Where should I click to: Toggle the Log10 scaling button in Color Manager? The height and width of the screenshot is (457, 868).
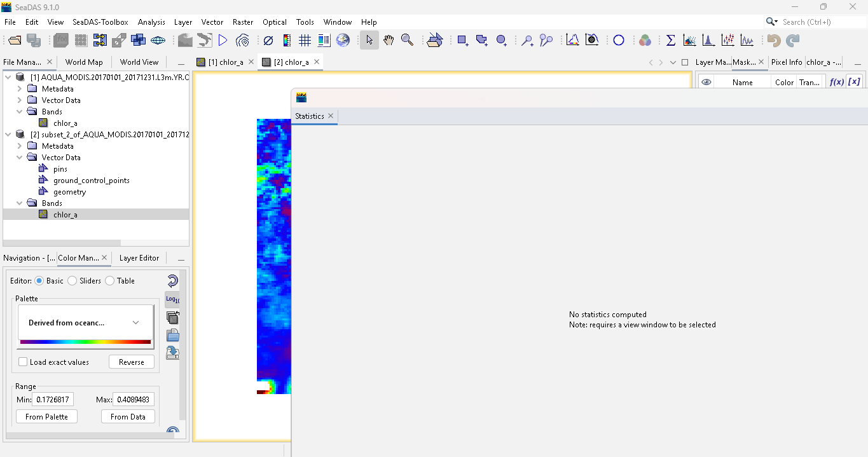[172, 299]
